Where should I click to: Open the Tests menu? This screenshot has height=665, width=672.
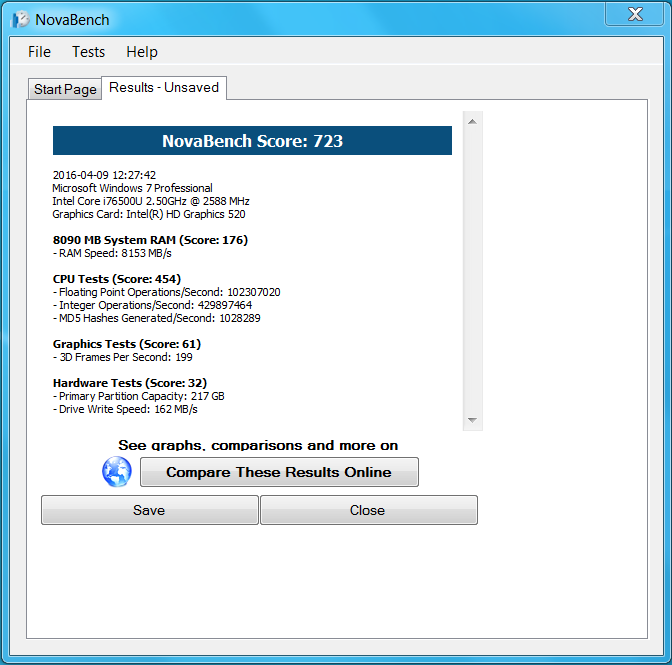tap(88, 52)
